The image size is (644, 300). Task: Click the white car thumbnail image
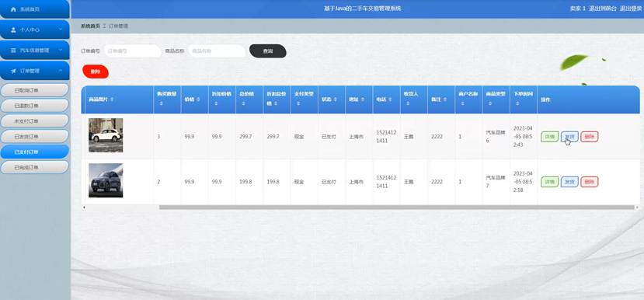106,135
